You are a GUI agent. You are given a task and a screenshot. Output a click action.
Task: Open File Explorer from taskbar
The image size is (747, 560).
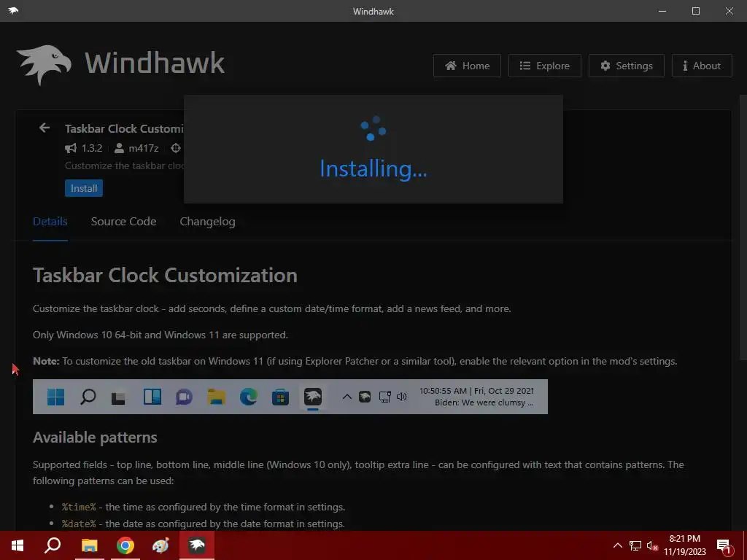(89, 545)
